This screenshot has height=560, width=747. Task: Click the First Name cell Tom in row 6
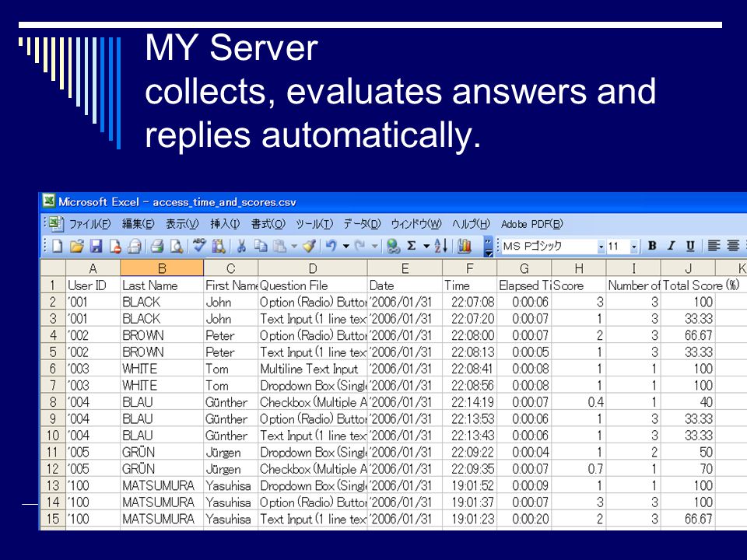pos(230,369)
